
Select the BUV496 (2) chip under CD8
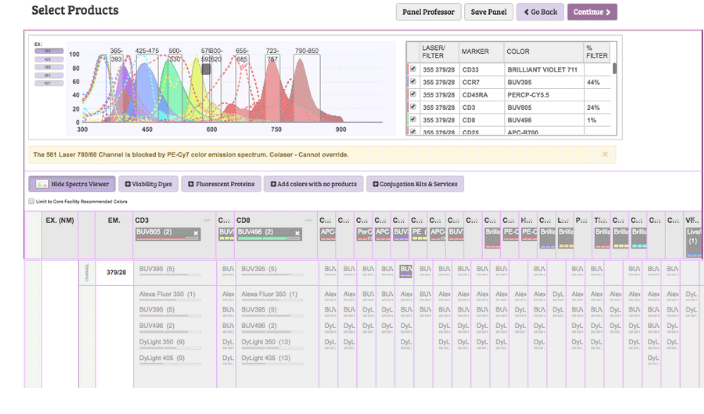[x=269, y=234]
